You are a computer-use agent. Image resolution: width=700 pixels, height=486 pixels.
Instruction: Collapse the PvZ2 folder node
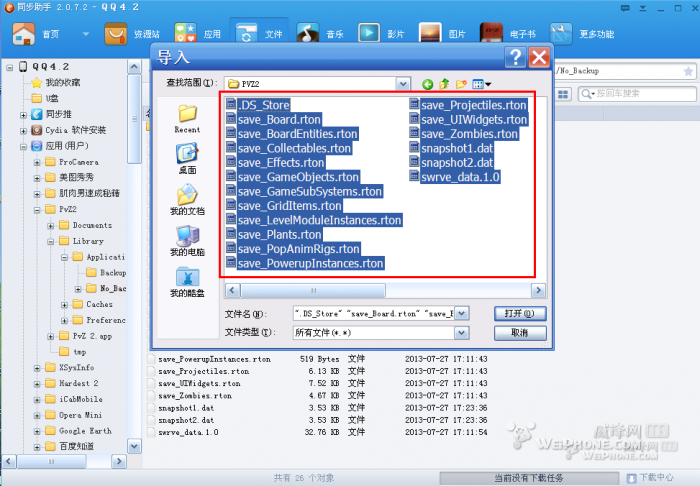(37, 210)
